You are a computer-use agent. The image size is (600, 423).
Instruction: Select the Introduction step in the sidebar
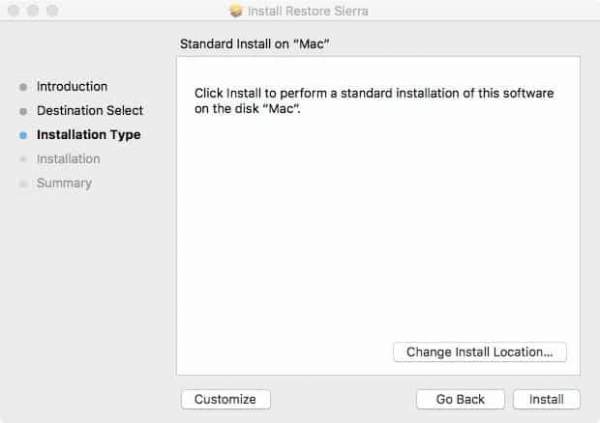pos(72,87)
